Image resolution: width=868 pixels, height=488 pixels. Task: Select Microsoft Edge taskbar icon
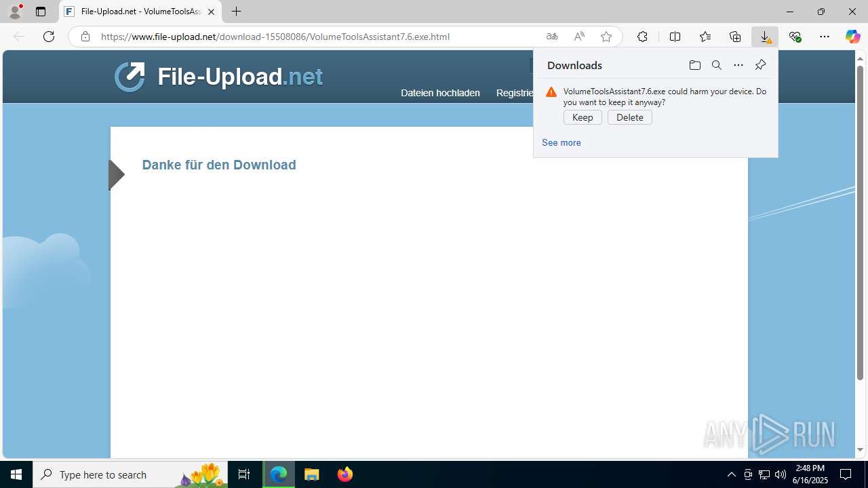tap(279, 474)
